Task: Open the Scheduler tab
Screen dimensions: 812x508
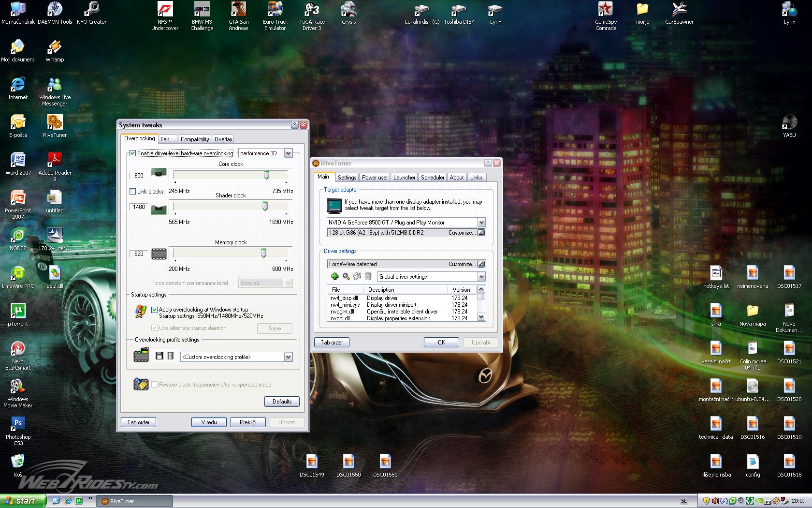Action: click(433, 178)
